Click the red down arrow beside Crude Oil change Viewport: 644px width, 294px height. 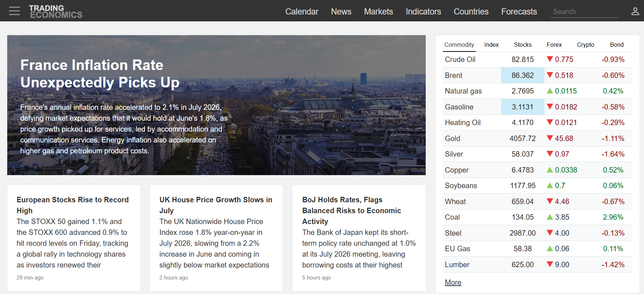pos(550,59)
